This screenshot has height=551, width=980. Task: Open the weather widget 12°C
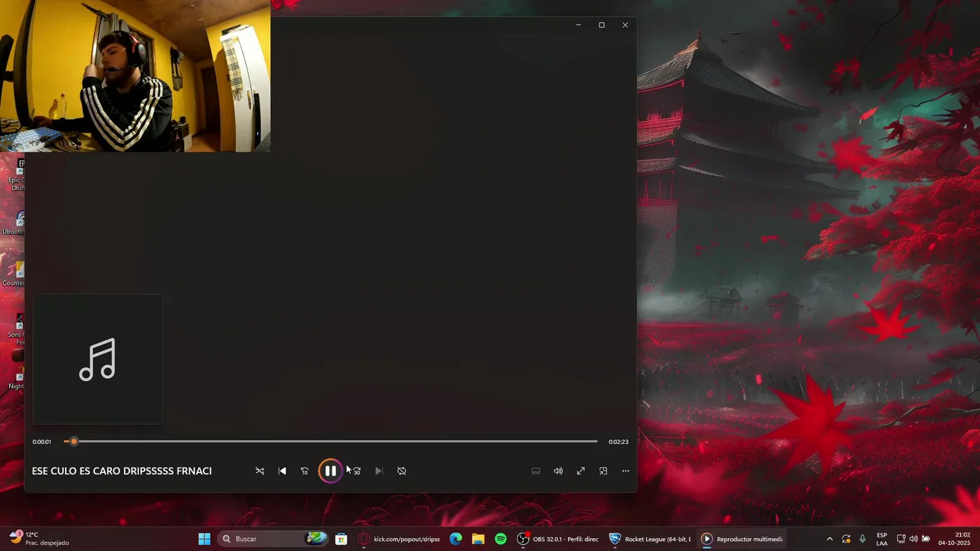[x=38, y=539]
